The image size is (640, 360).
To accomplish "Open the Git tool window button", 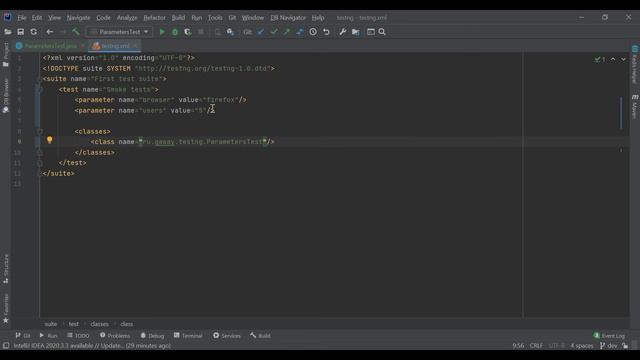I will [x=23, y=336].
